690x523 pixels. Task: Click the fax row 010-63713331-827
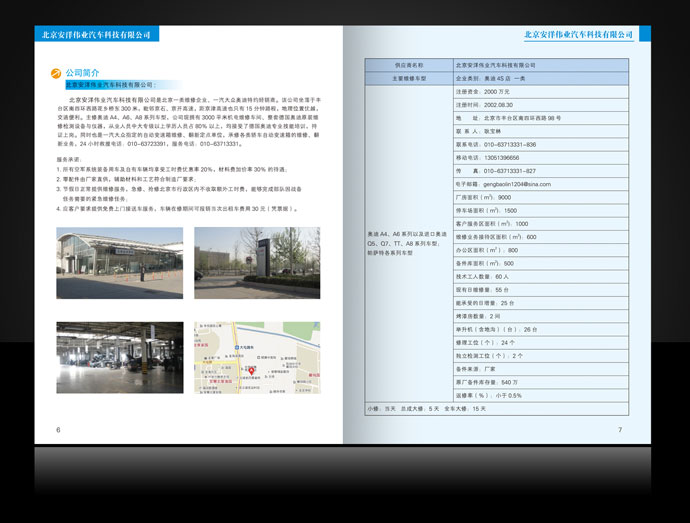click(541, 171)
